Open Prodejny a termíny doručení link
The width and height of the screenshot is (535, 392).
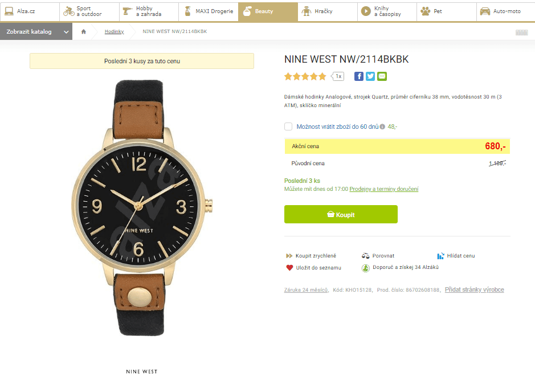(x=383, y=189)
